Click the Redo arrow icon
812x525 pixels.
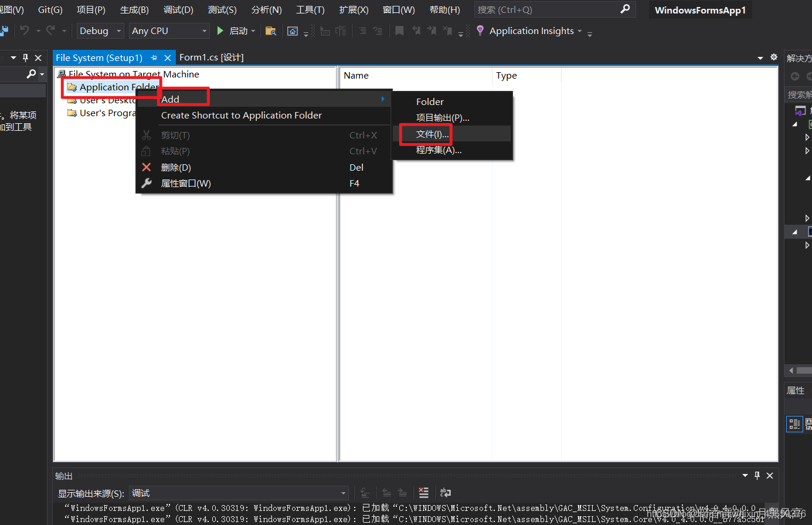51,30
